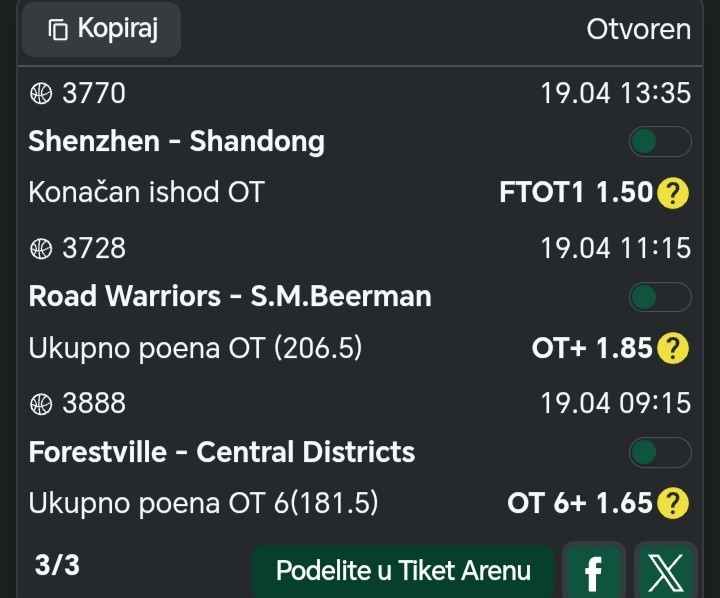The height and width of the screenshot is (598, 720).
Task: Toggle the Shenzhen - Shandong switch
Action: click(660, 142)
